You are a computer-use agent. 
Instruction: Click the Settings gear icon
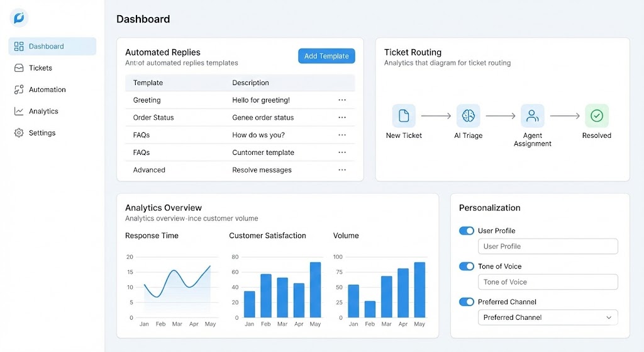click(19, 133)
